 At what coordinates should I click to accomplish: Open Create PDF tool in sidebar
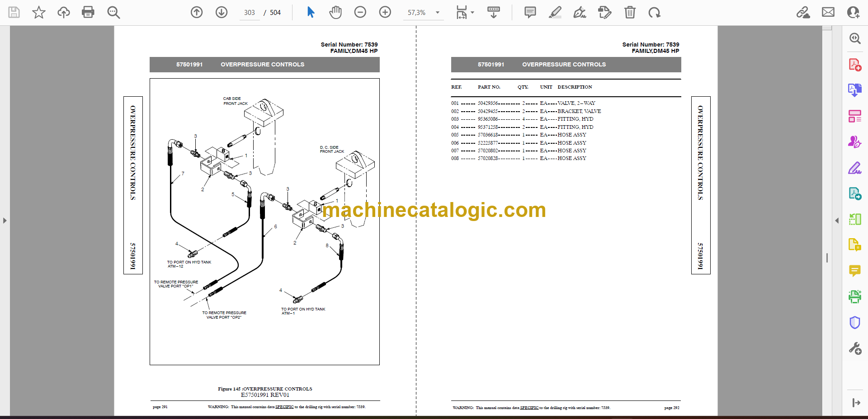point(855,65)
